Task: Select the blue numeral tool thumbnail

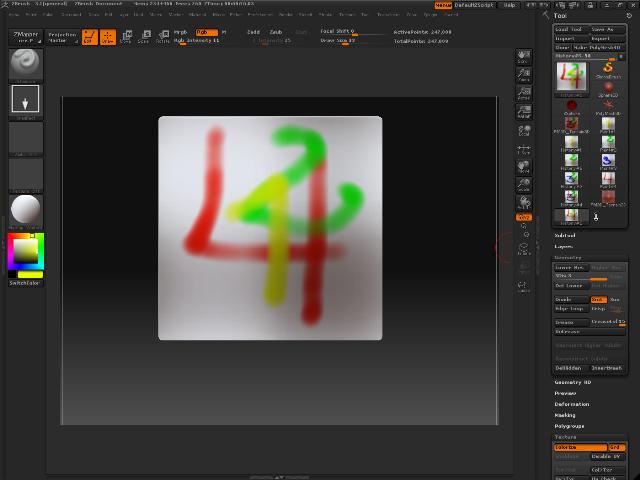Action: point(608,162)
